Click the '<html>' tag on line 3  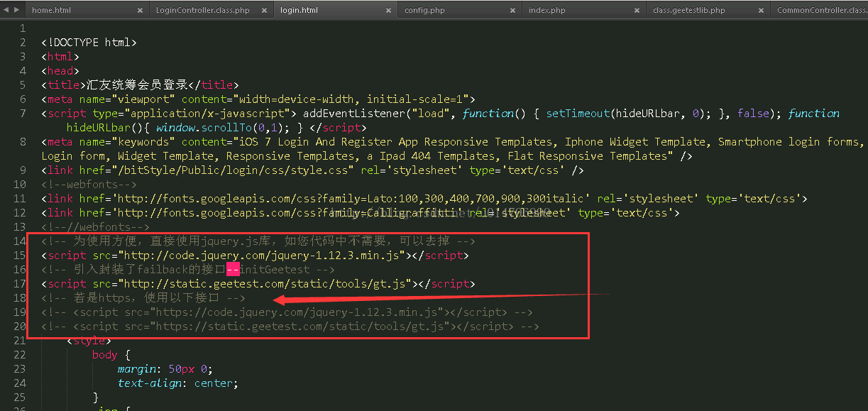click(60, 57)
